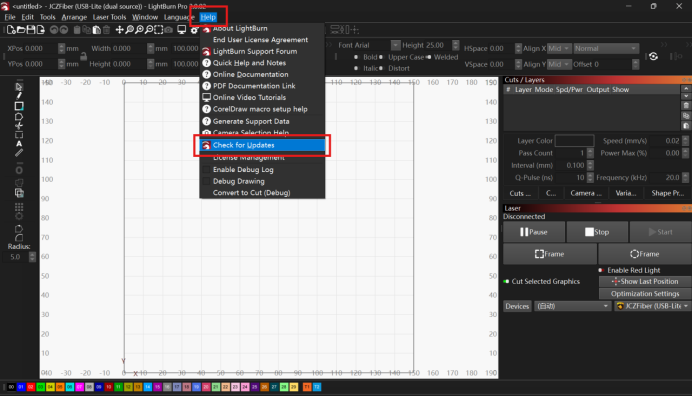
Task: Click the Boolean combine shapes tool icon
Action: pyautogui.click(x=19, y=193)
